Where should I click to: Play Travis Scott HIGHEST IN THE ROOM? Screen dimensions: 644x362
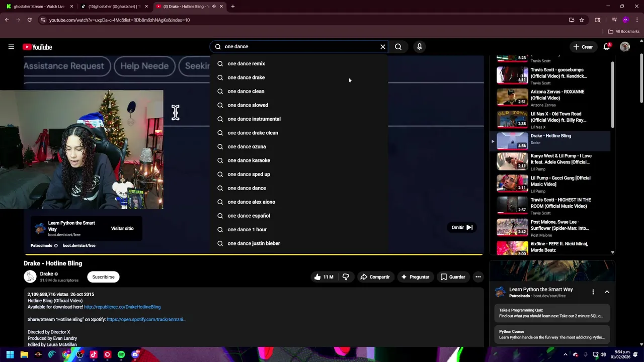tap(551, 206)
